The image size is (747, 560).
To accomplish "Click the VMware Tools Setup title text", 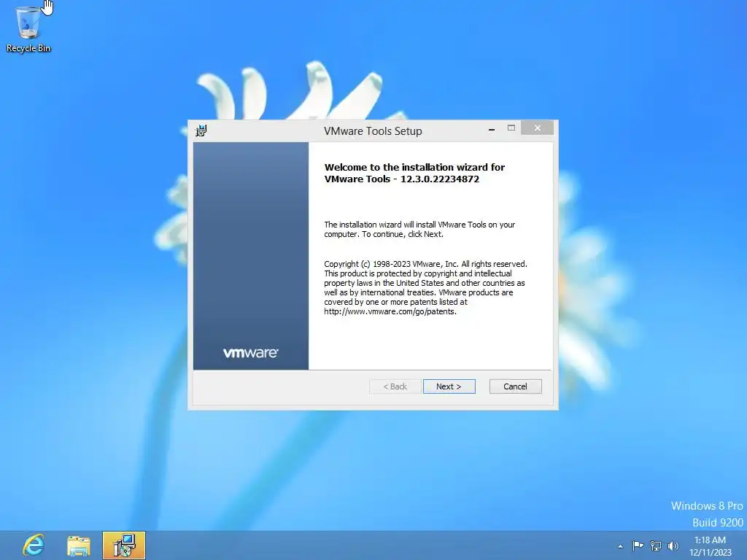I will click(373, 131).
